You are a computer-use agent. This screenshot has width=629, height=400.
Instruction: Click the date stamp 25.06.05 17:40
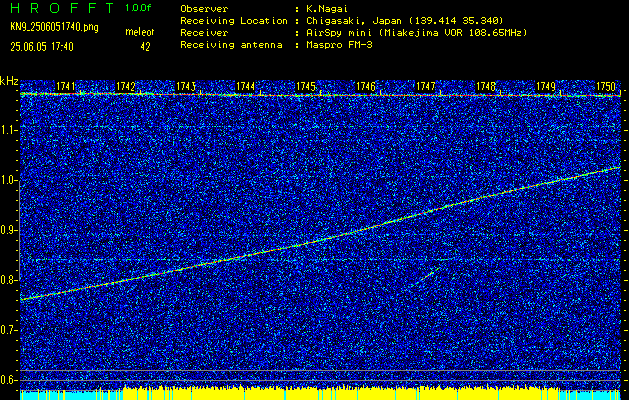click(x=42, y=47)
